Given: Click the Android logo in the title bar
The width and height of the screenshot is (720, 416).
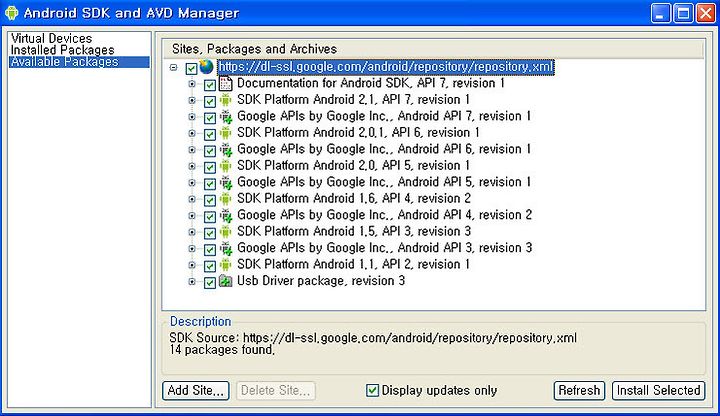Looking at the screenshot, I should click(x=11, y=12).
